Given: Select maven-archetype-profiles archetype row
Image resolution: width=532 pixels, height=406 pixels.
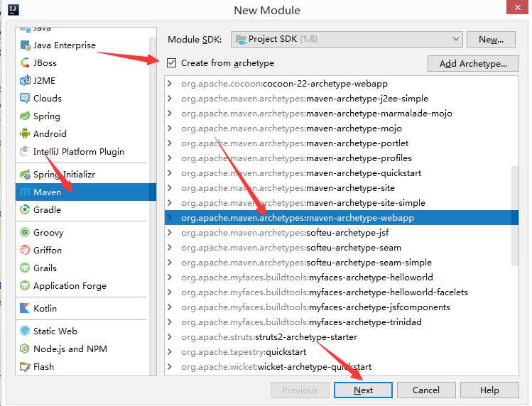Looking at the screenshot, I should click(x=342, y=158).
